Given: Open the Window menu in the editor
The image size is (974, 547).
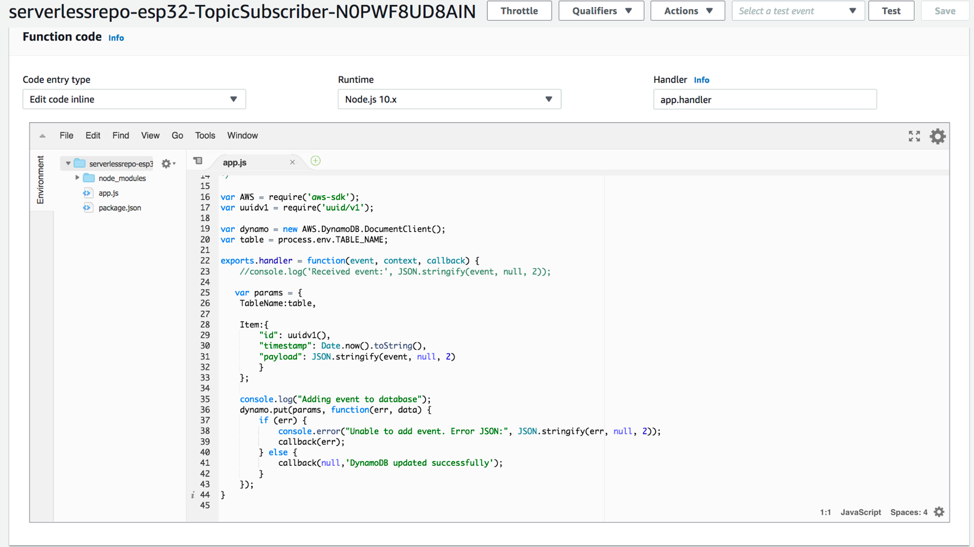Looking at the screenshot, I should click(x=242, y=135).
